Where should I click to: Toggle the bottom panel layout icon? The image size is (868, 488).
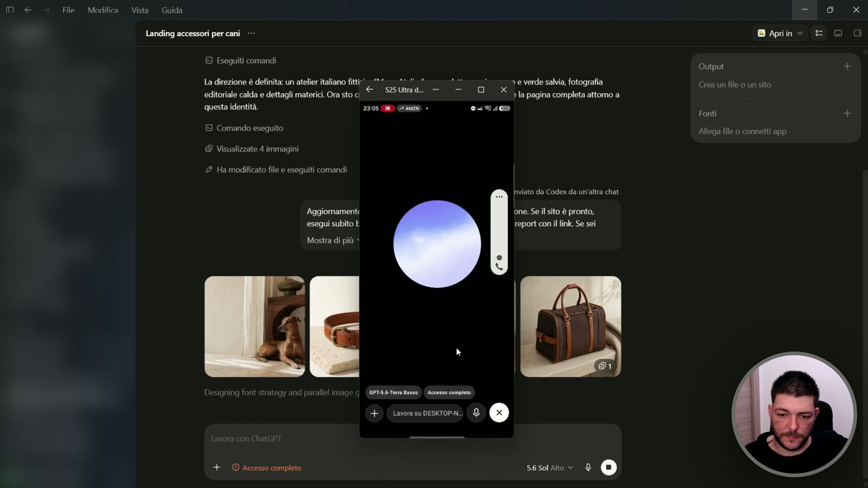coord(838,33)
